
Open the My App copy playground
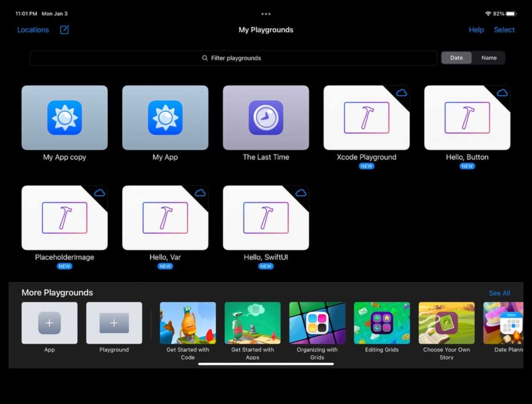(x=64, y=118)
